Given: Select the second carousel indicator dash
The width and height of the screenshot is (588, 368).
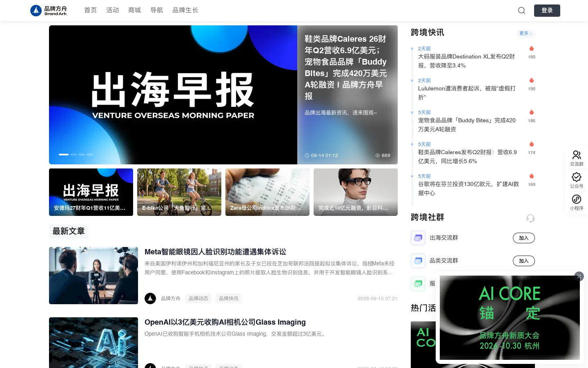Looking at the screenshot, I should pos(73,155).
